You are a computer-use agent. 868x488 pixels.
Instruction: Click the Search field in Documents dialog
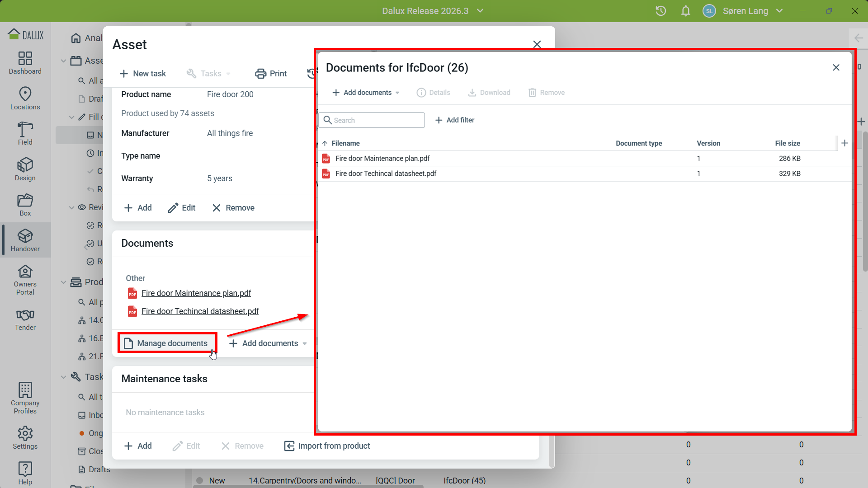(x=372, y=120)
